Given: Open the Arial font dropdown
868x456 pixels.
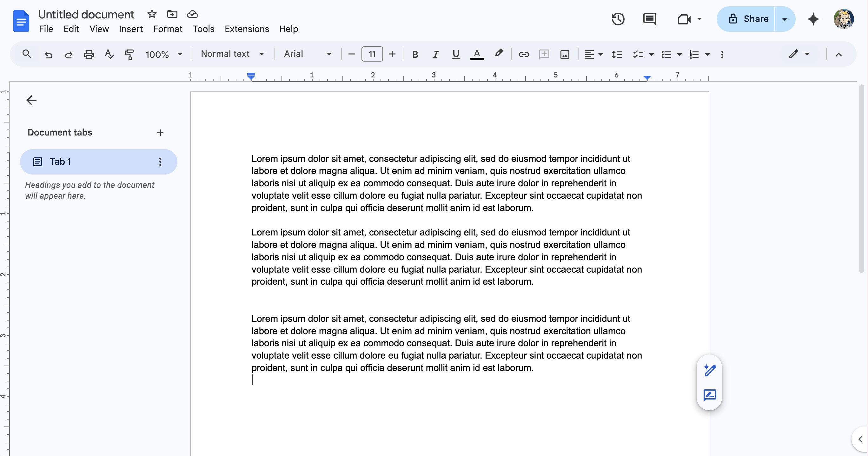Looking at the screenshot, I should tap(308, 54).
